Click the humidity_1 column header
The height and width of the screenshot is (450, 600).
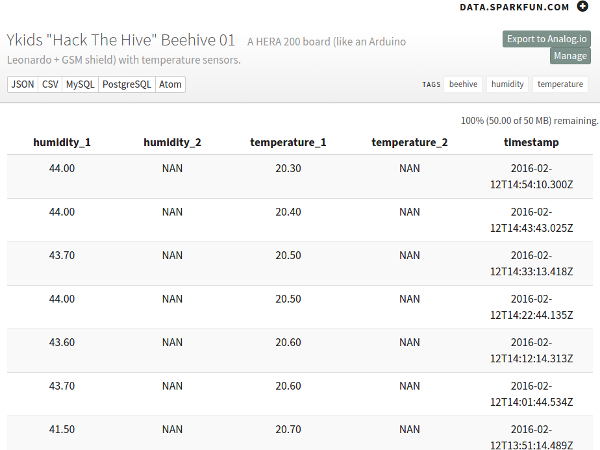tap(62, 142)
